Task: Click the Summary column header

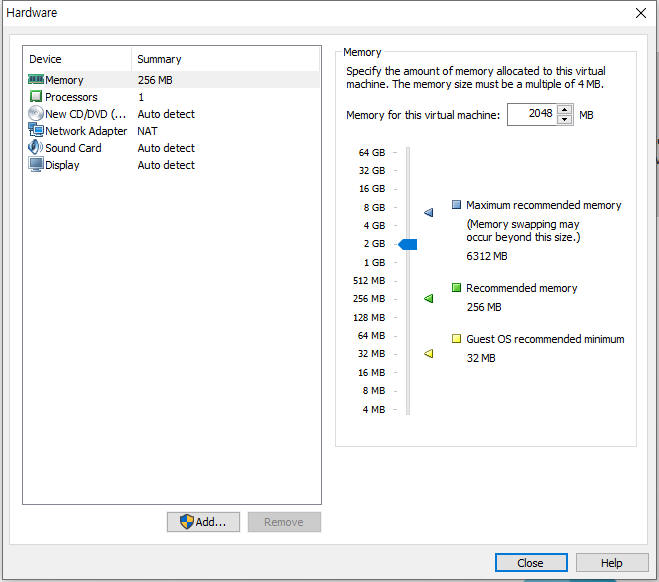Action: tap(226, 59)
